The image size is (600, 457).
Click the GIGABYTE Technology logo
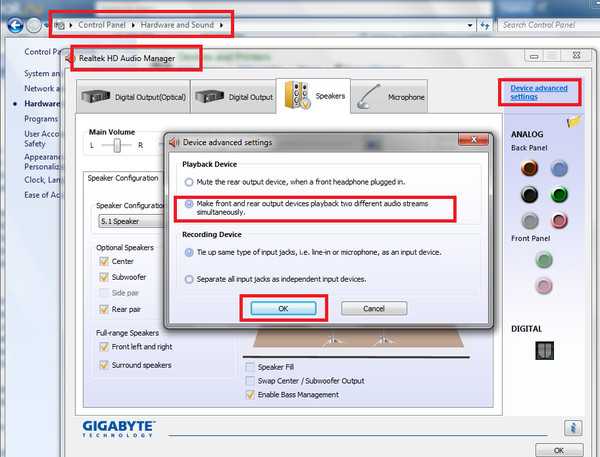[x=119, y=429]
